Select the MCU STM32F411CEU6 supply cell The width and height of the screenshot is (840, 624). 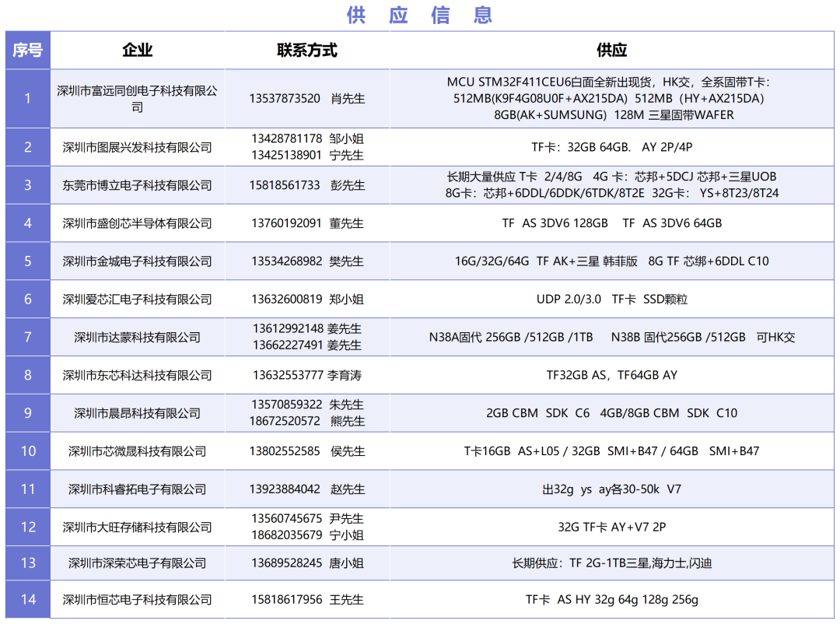tap(612, 99)
